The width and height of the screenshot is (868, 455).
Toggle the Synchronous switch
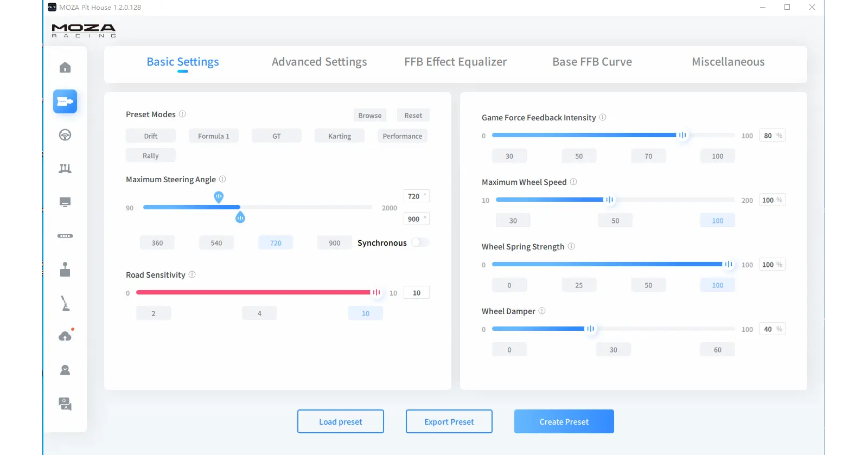point(420,242)
